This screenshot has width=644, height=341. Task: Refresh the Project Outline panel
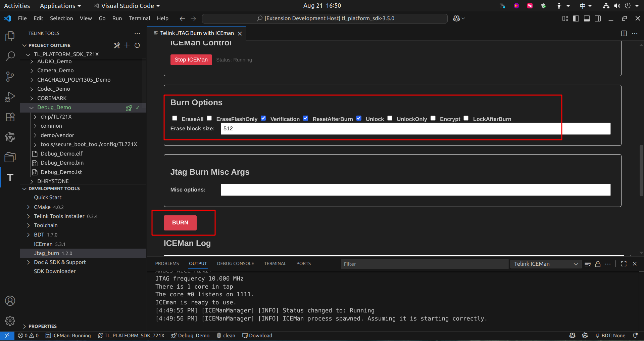(x=137, y=45)
